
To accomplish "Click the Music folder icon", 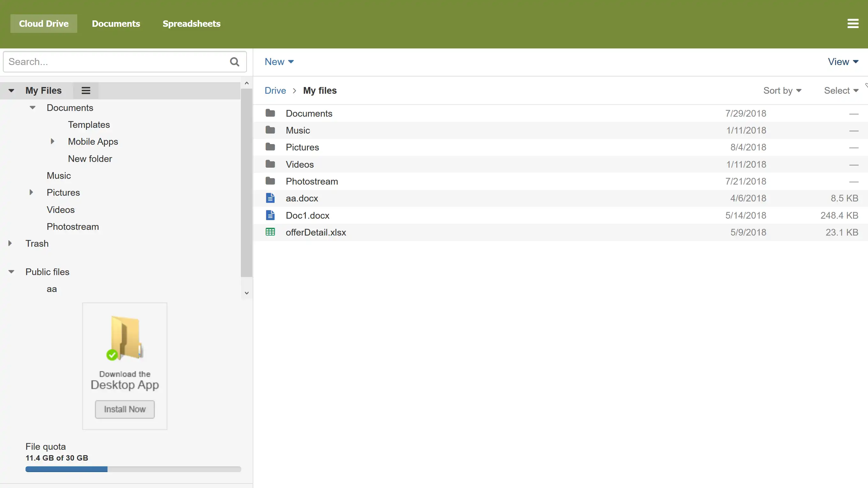I will (x=270, y=130).
